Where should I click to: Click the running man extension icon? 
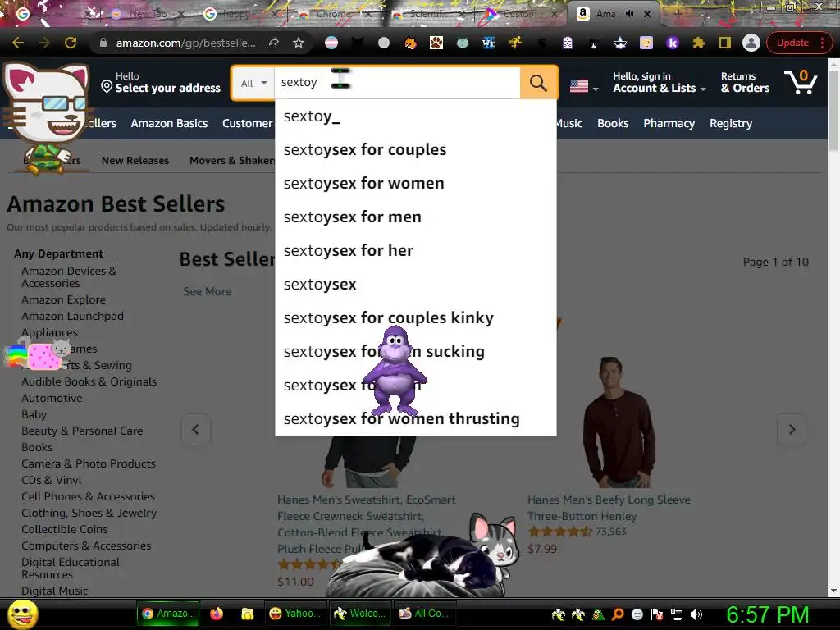[515, 43]
